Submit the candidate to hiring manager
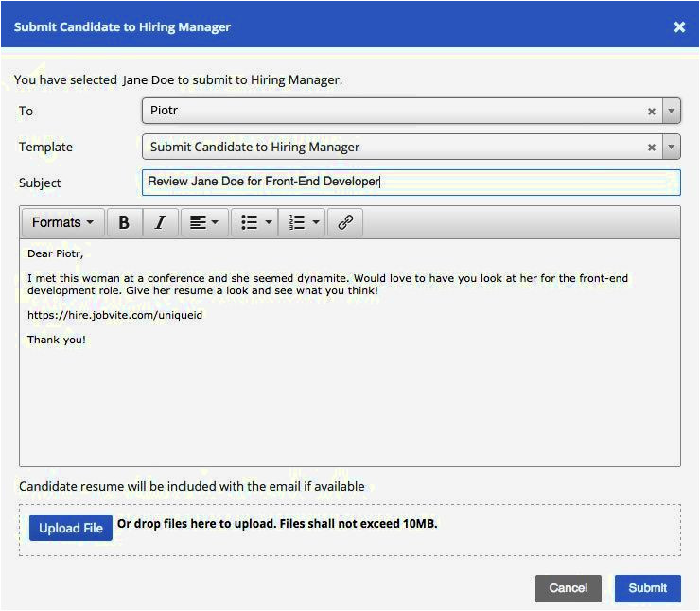 (x=647, y=587)
